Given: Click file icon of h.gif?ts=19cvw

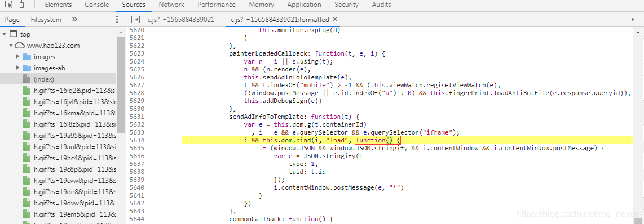Looking at the screenshot, I should tap(27, 180).
